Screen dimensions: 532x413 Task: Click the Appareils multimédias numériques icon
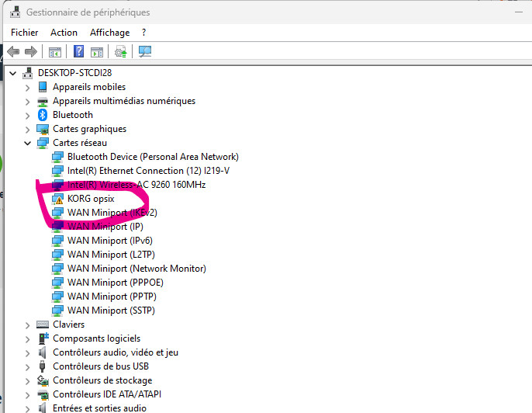(43, 101)
